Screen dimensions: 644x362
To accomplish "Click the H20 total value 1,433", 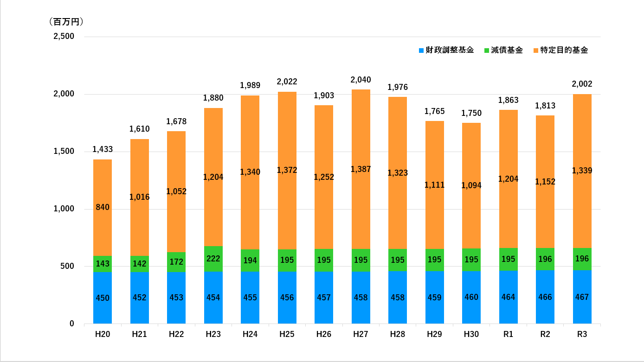I will 103,150.
